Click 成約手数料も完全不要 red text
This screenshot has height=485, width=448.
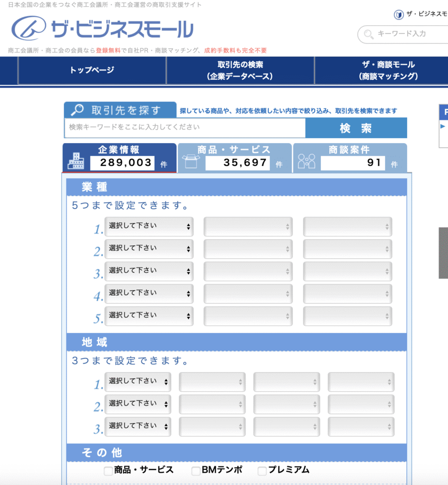(235, 50)
